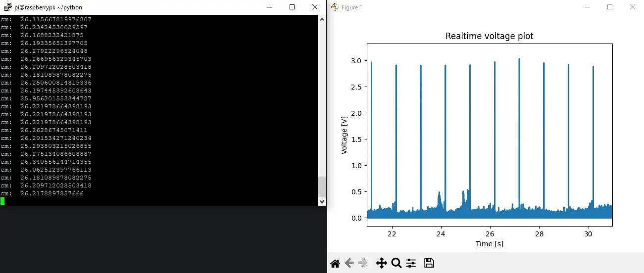
Task: Minimize the Figure 1 window
Action: pos(588,7)
